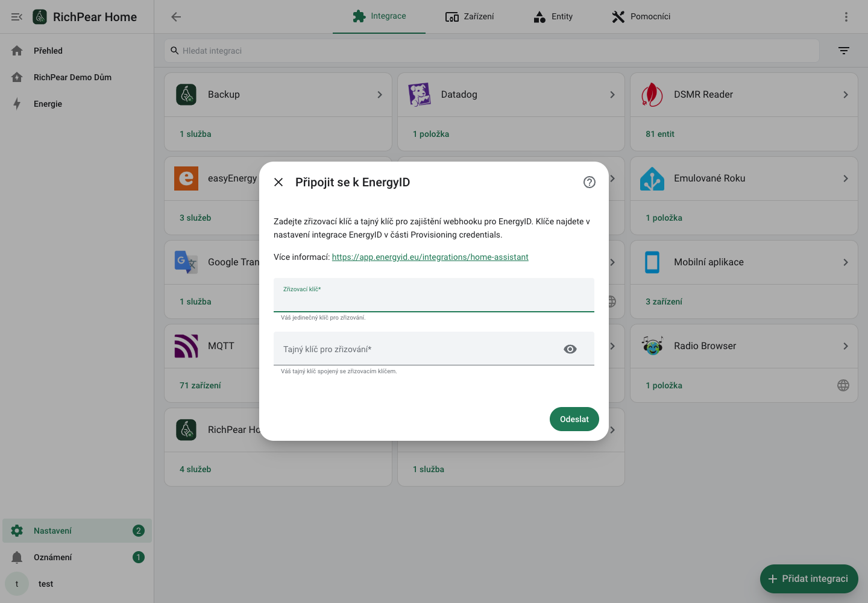
Task: Open 1 položka under Datadog
Action: (431, 134)
